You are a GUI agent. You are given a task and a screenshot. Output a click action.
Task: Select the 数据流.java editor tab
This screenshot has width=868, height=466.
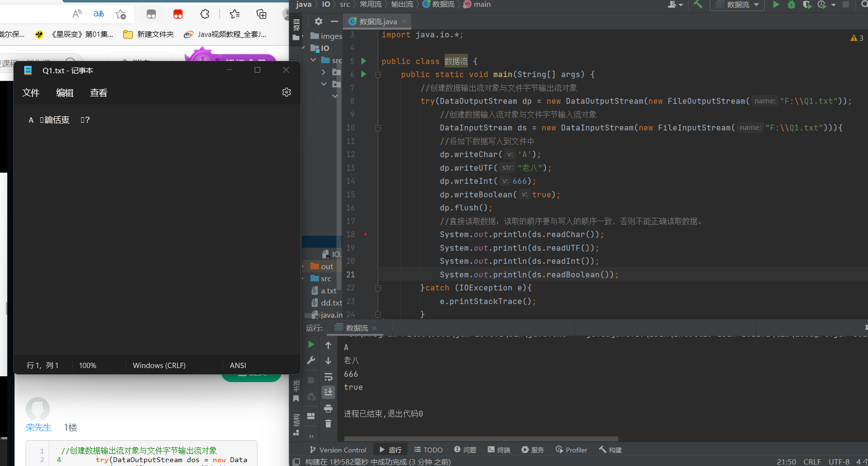[x=378, y=21]
